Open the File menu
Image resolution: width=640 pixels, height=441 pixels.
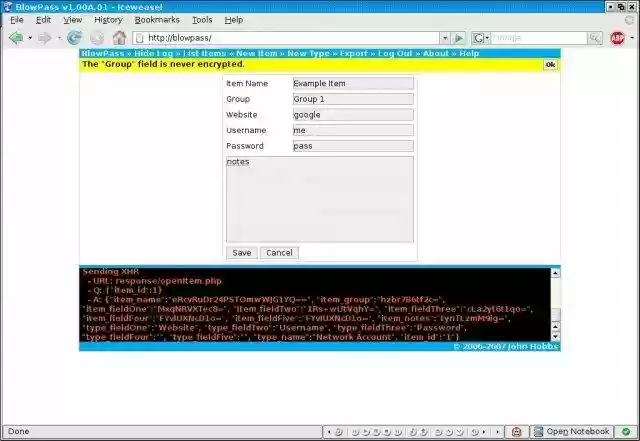[17, 20]
